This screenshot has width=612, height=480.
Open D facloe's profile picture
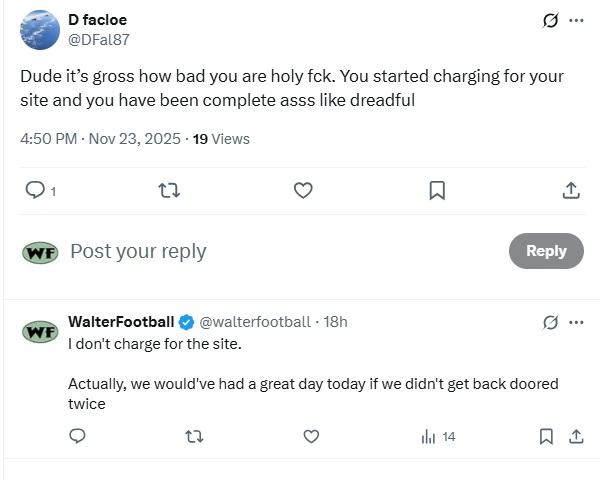[x=39, y=30]
